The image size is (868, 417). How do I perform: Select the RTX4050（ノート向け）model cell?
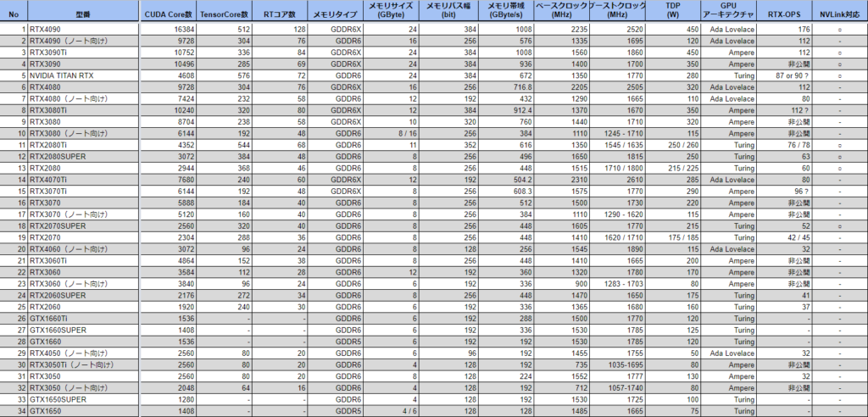[84, 353]
